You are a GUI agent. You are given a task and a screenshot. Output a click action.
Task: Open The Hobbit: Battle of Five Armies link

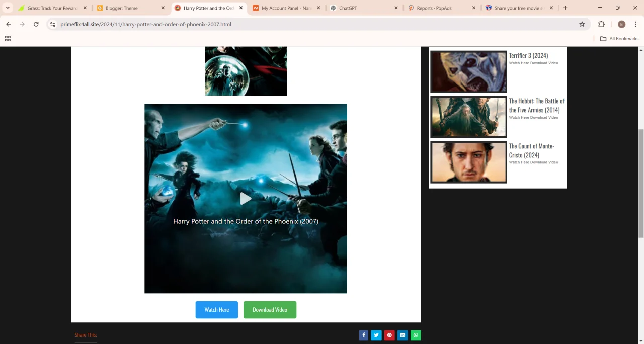[x=537, y=105]
